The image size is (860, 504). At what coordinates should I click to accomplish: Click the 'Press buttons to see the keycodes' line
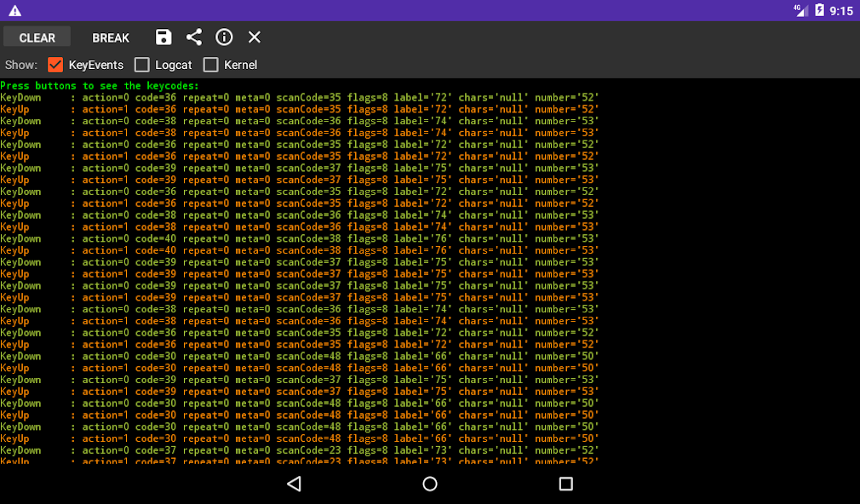100,86
